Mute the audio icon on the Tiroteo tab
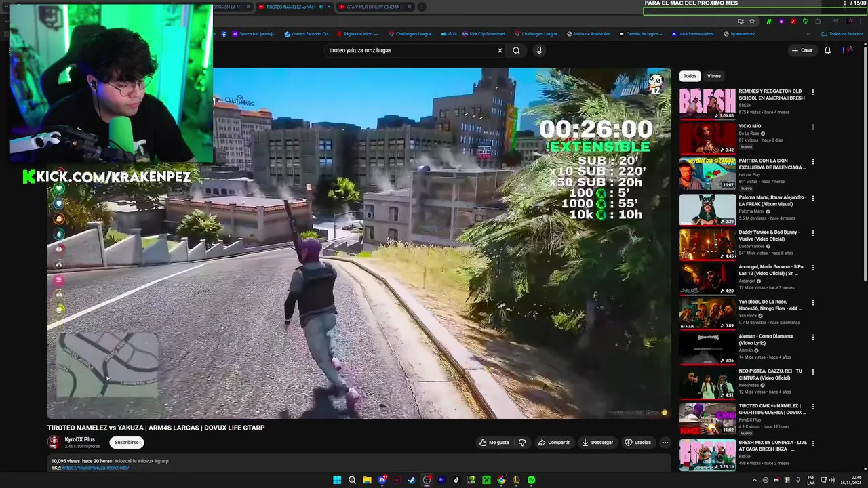868x488 pixels. point(320,7)
